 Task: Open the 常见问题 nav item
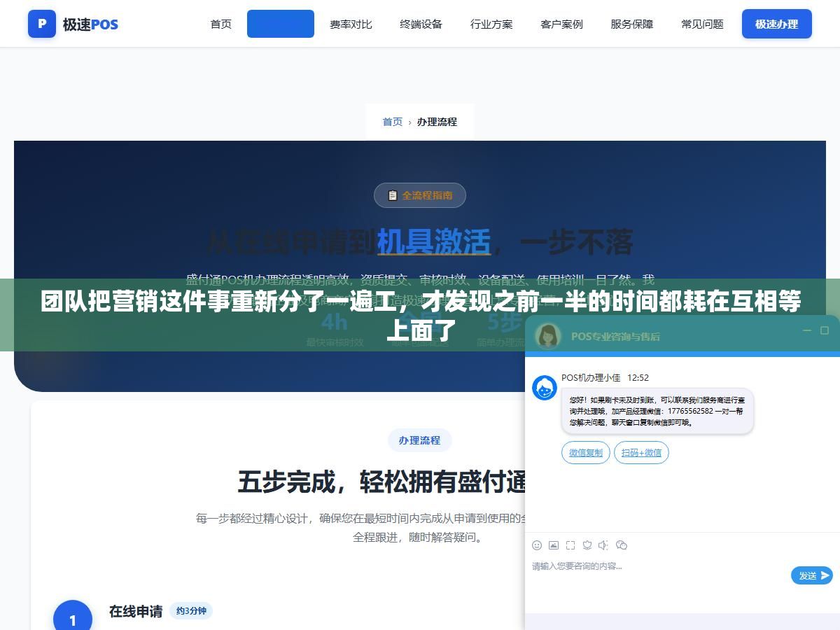click(702, 24)
